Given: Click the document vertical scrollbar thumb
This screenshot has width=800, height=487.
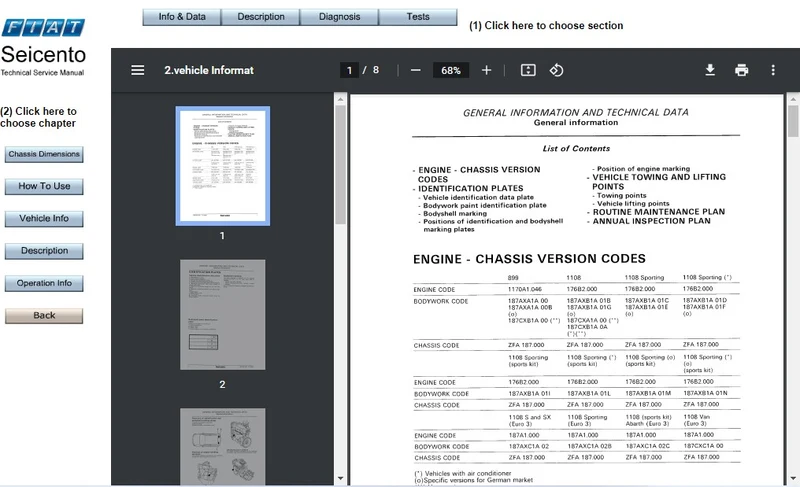Looking at the screenshot, I should point(792,121).
